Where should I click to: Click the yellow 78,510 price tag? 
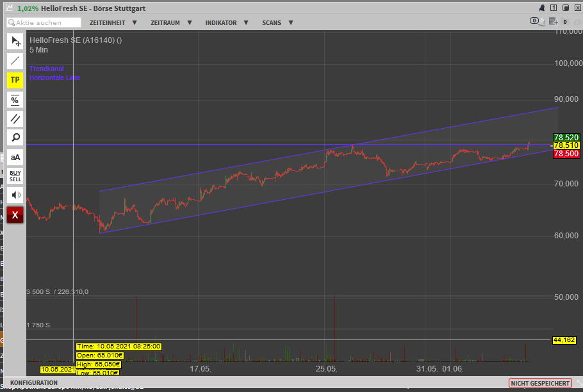[x=566, y=145]
